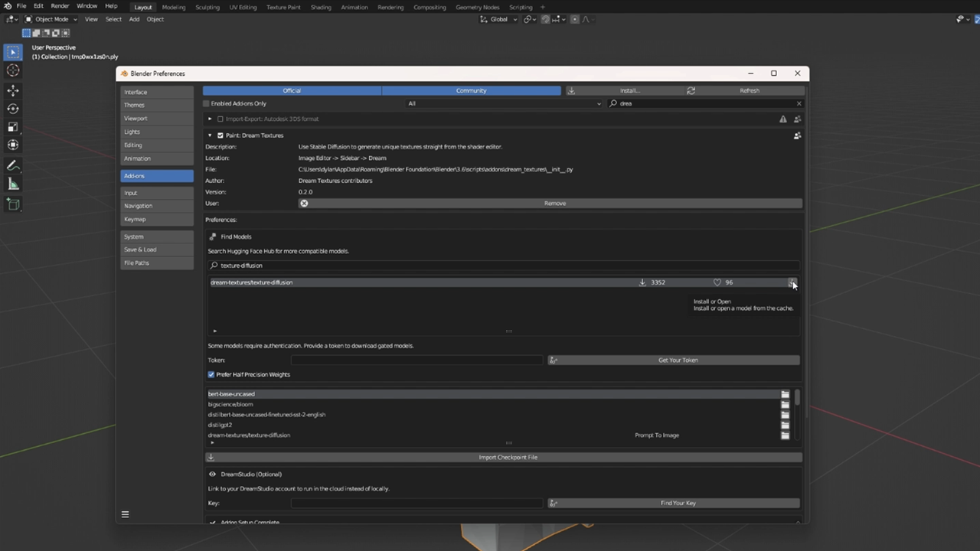Collapse the Paint: Dream Textures add-on
980x551 pixels.
(210, 135)
